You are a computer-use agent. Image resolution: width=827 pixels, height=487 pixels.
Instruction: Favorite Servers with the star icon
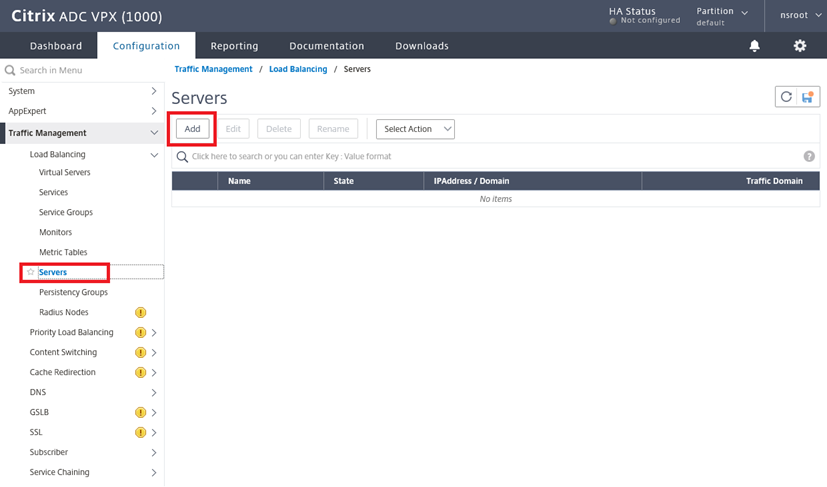click(31, 272)
